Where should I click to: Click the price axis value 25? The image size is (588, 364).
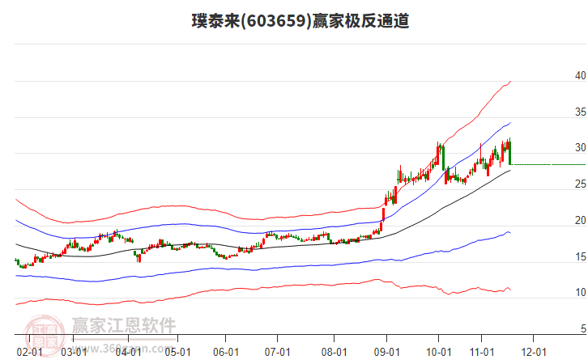pos(581,184)
